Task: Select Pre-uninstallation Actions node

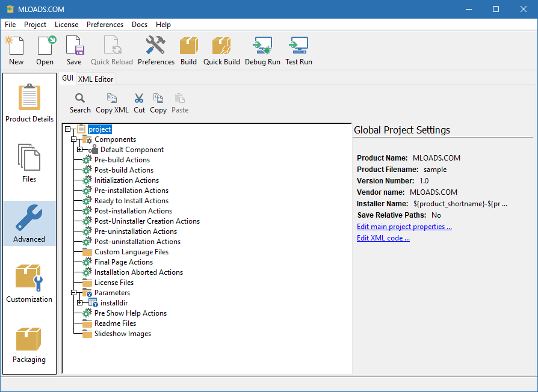Action: pos(135,231)
